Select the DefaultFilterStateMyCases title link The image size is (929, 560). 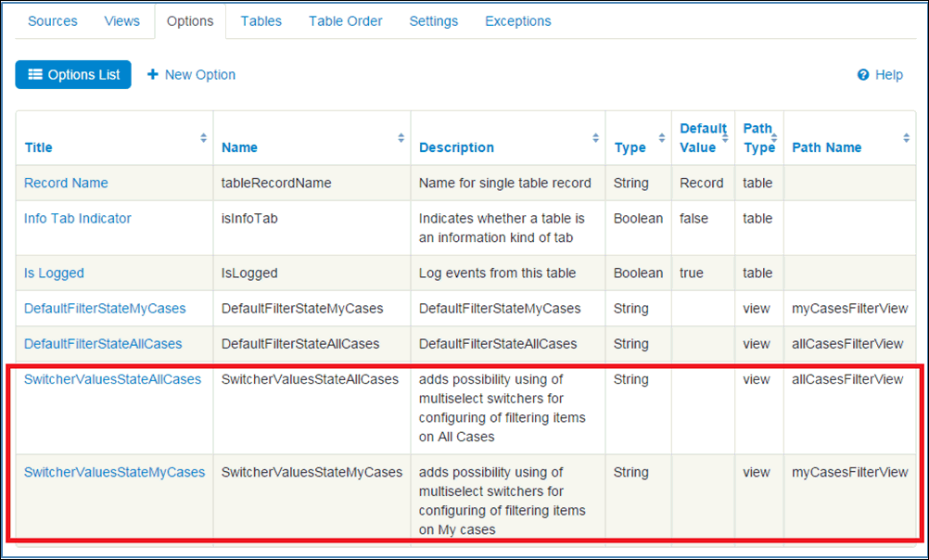105,309
